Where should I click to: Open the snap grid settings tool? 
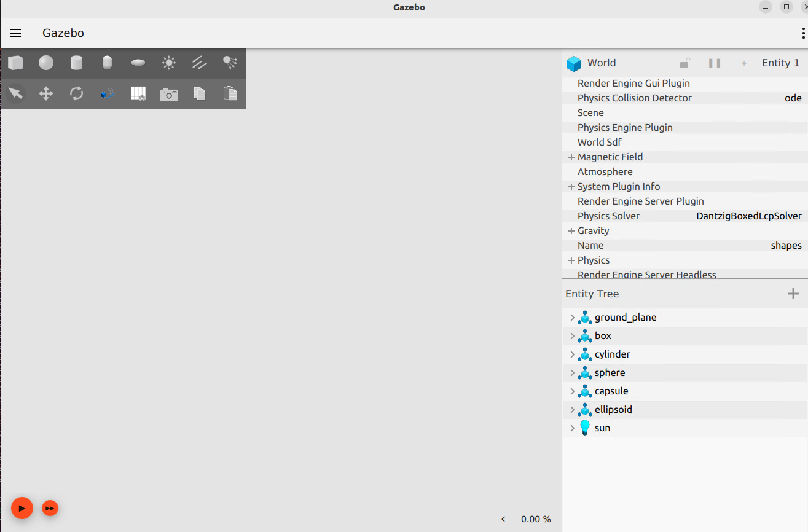pos(138,93)
